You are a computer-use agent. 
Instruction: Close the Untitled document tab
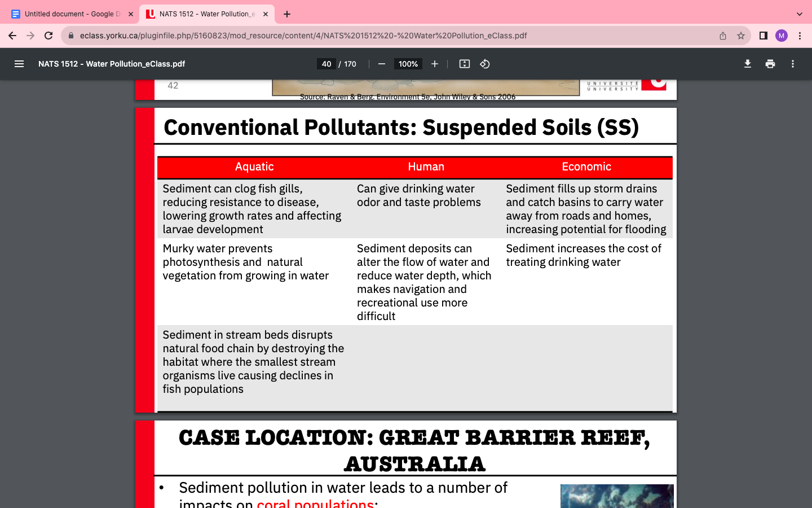click(131, 14)
